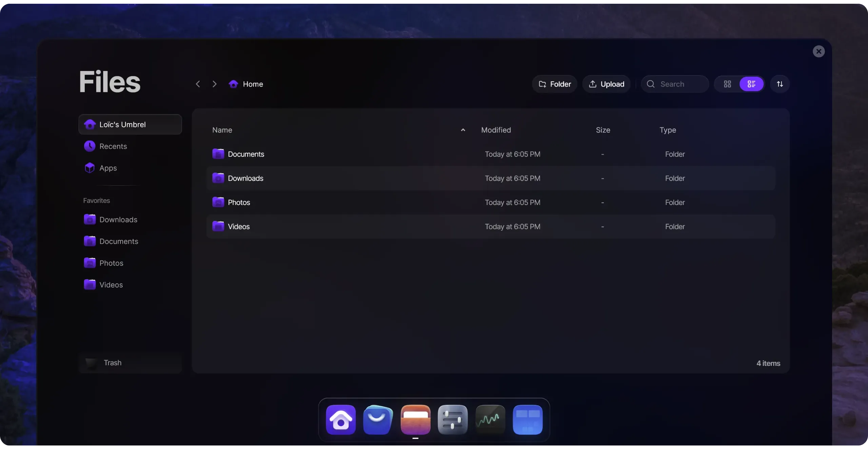Select Loïc's Umbrel in the sidebar
This screenshot has width=868, height=449.
tap(130, 125)
